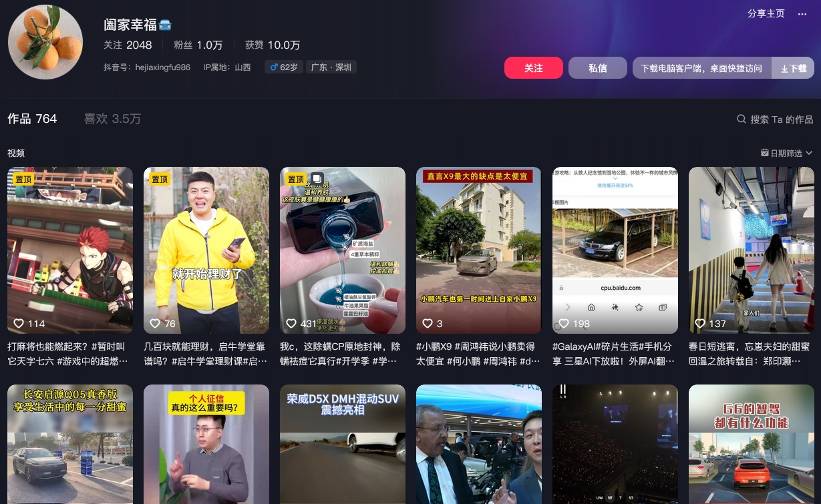
Task: Click the 下载 download button
Action: coord(793,68)
